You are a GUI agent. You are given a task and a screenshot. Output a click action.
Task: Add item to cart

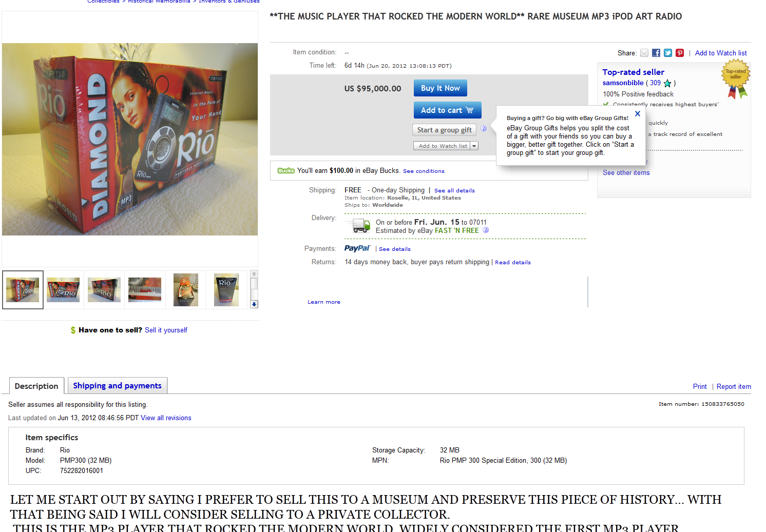(x=447, y=110)
